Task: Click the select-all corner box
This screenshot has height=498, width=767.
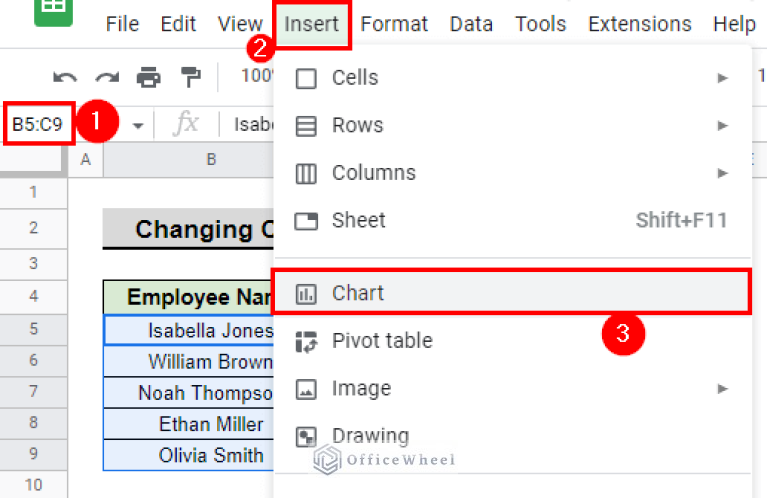Action: pos(33,159)
